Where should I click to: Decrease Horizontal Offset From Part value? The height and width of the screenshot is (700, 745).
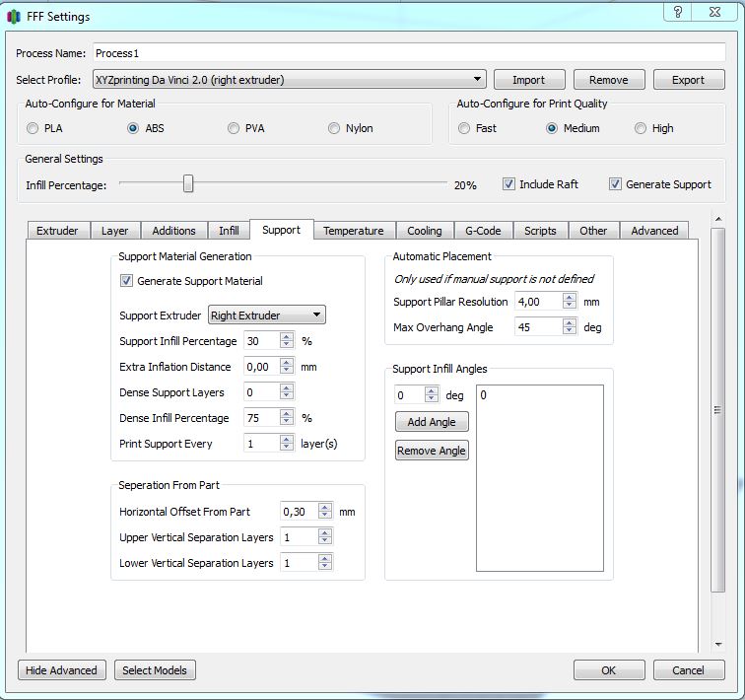[x=324, y=517]
